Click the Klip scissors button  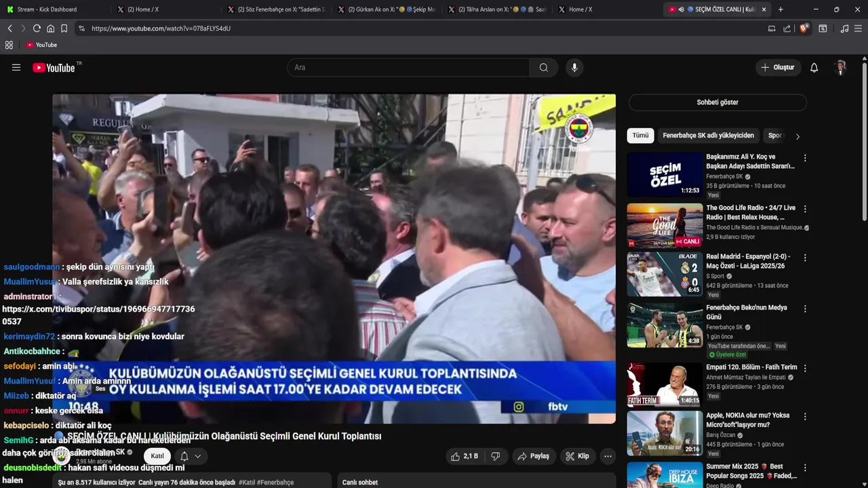577,457
